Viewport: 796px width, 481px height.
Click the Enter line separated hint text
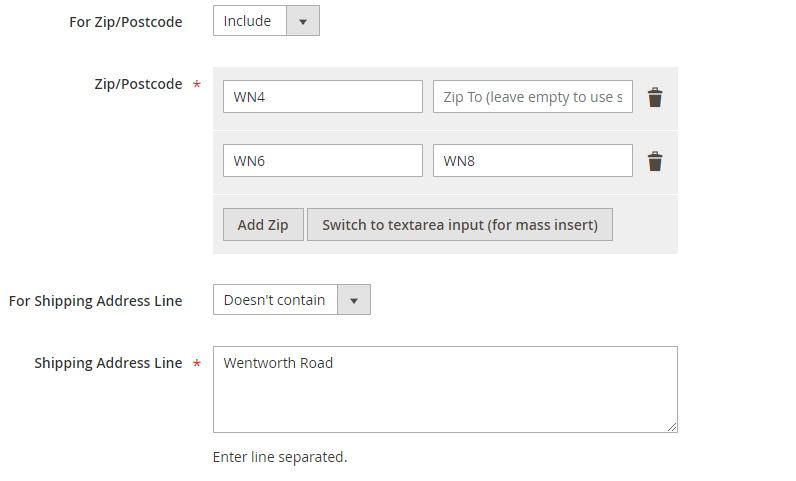pos(280,457)
